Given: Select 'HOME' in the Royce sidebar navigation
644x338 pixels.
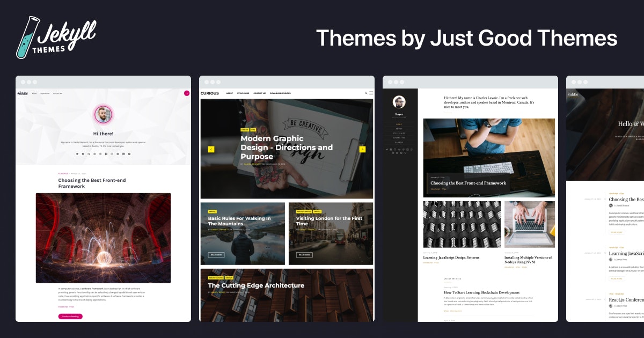Looking at the screenshot, I should point(399,124).
